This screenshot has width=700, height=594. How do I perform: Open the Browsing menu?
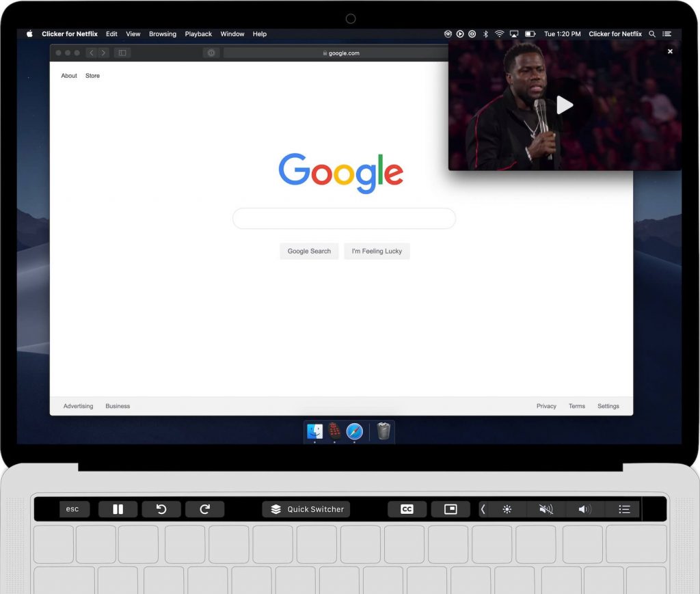tap(162, 33)
